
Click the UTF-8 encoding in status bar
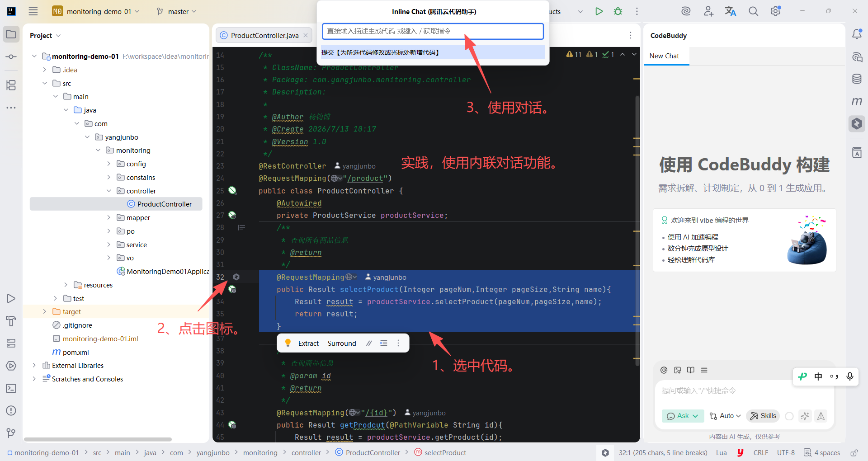(786, 452)
